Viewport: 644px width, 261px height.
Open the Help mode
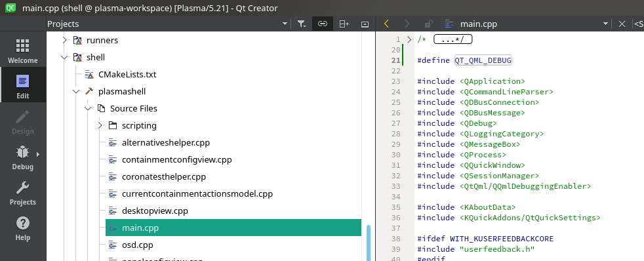click(22, 228)
